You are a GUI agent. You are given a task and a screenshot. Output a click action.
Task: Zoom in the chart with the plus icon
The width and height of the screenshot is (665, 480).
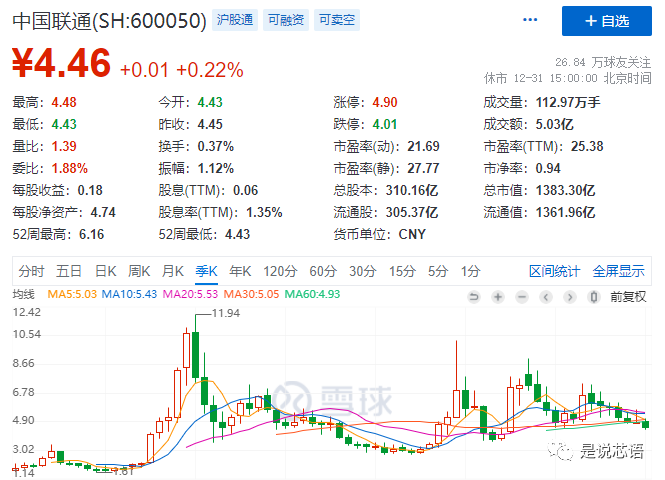point(498,297)
